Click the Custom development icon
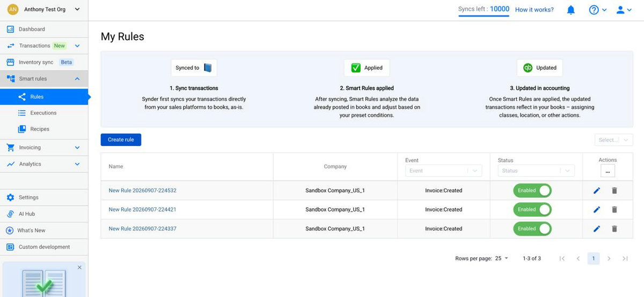This screenshot has height=297, width=644. (x=10, y=247)
